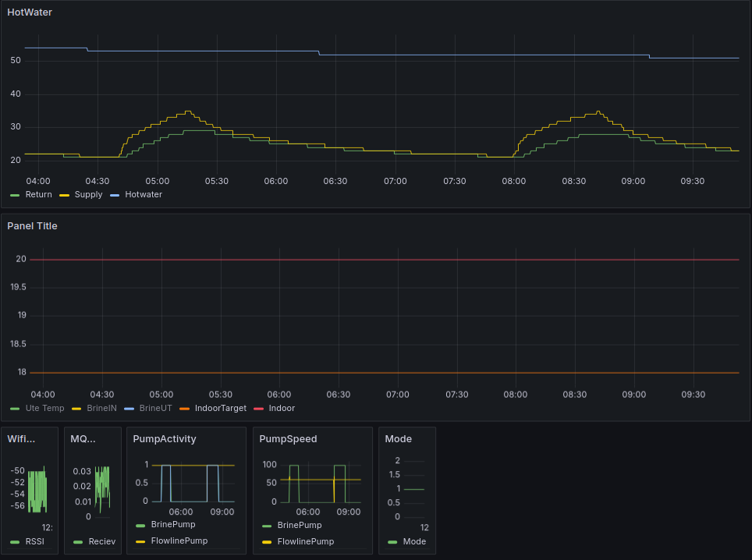
Task: Click the blue color swatch beside Hotwater legend
Action: point(115,195)
